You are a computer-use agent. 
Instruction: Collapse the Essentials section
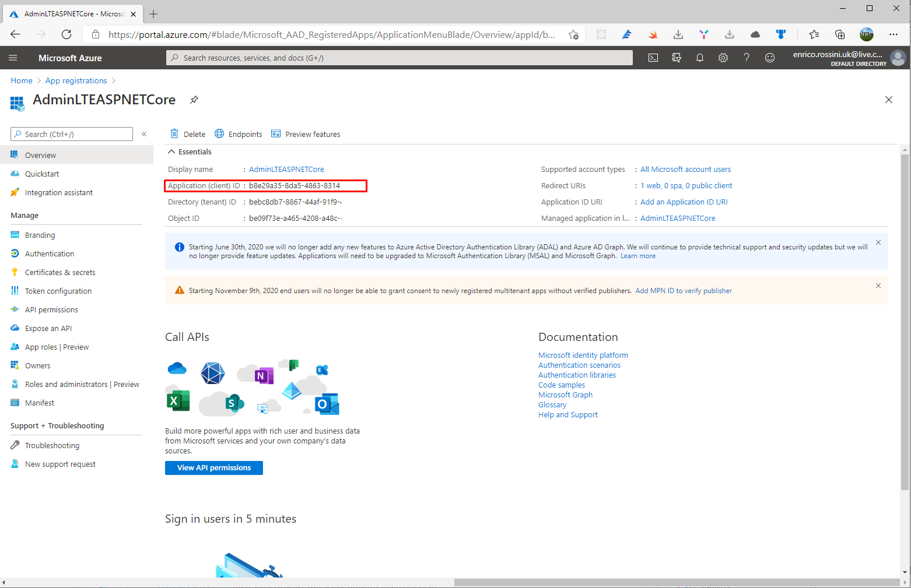tap(171, 152)
